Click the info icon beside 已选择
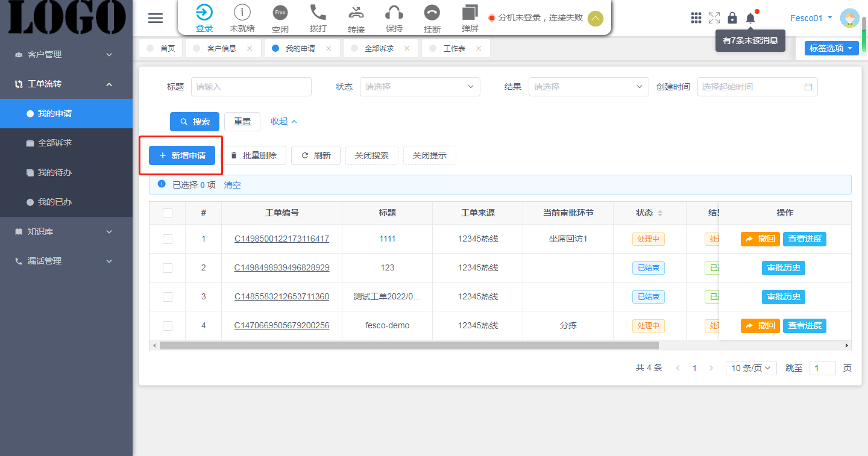 coord(162,184)
